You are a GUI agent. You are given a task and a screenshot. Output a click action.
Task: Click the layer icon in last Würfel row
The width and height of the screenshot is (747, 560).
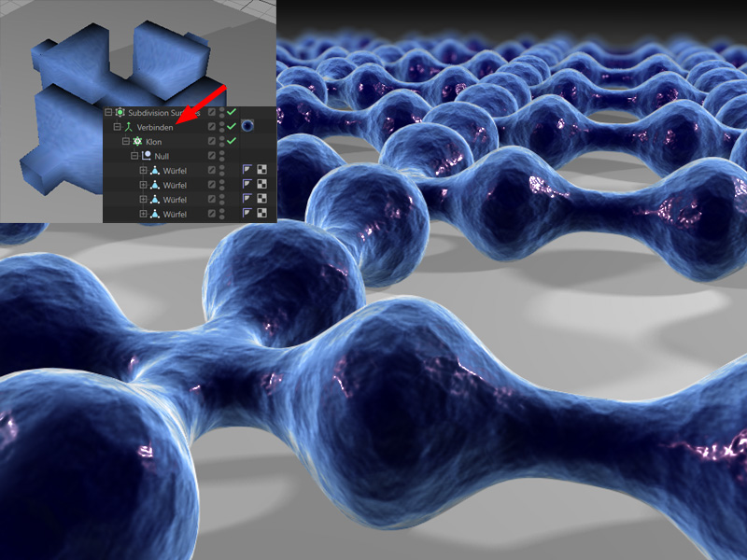point(212,214)
